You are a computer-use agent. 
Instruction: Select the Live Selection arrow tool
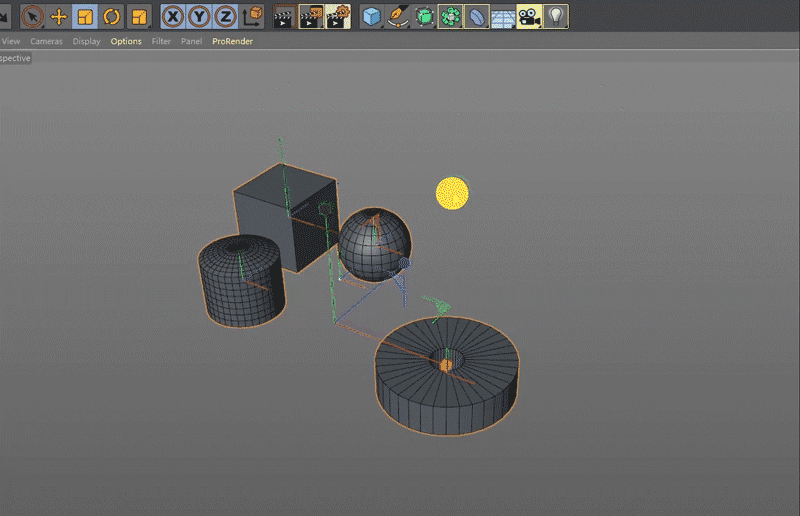pyautogui.click(x=32, y=17)
